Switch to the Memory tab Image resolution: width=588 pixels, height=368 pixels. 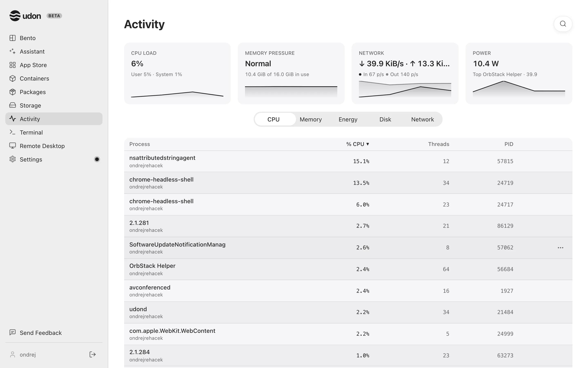(311, 119)
